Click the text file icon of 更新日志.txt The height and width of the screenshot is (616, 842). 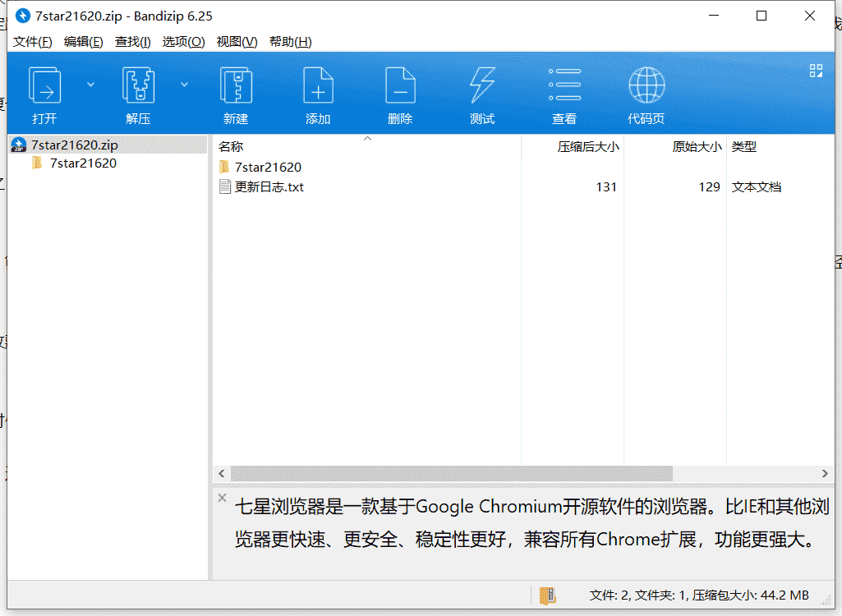[x=225, y=187]
